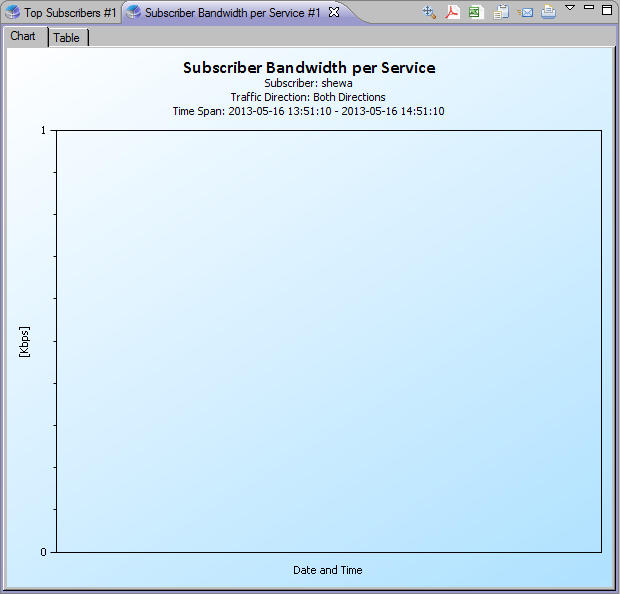Maximize the report view panel
Image resolution: width=620 pixels, height=594 pixels.
(607, 9)
